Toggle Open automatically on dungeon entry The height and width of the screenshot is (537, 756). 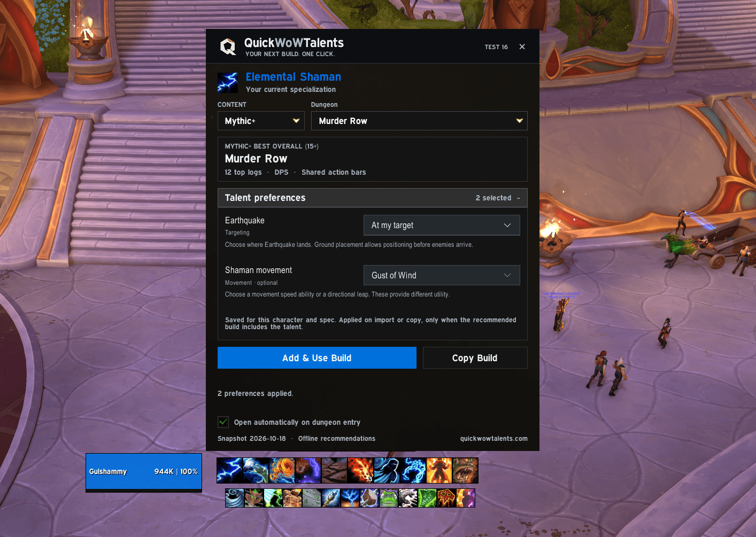click(223, 422)
